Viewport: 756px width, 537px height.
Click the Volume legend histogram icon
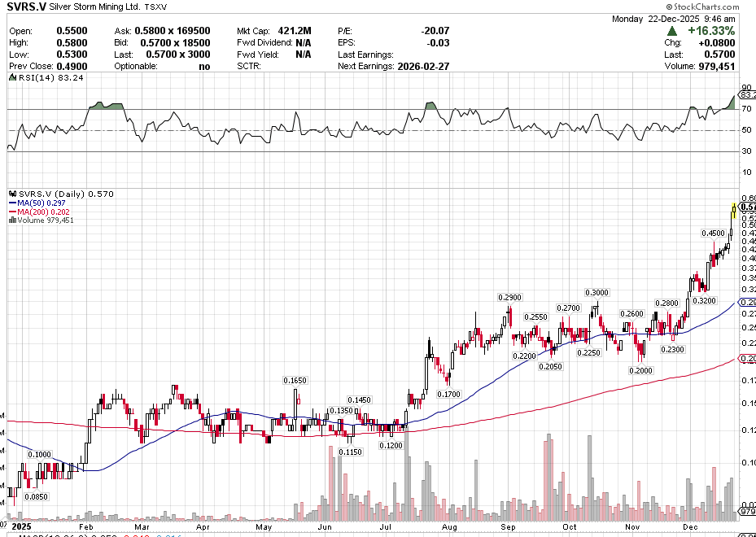11,220
